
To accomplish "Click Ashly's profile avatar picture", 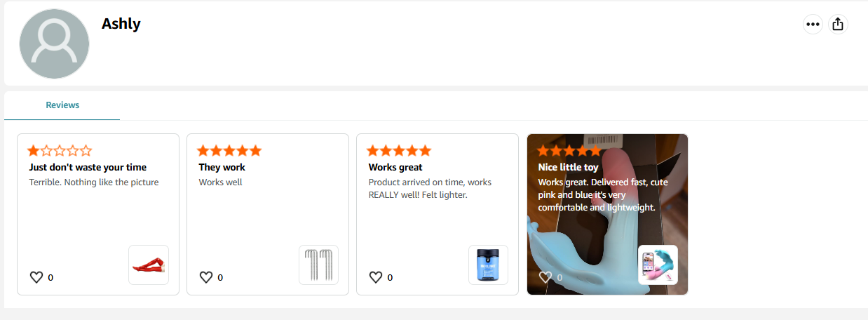I will click(54, 44).
